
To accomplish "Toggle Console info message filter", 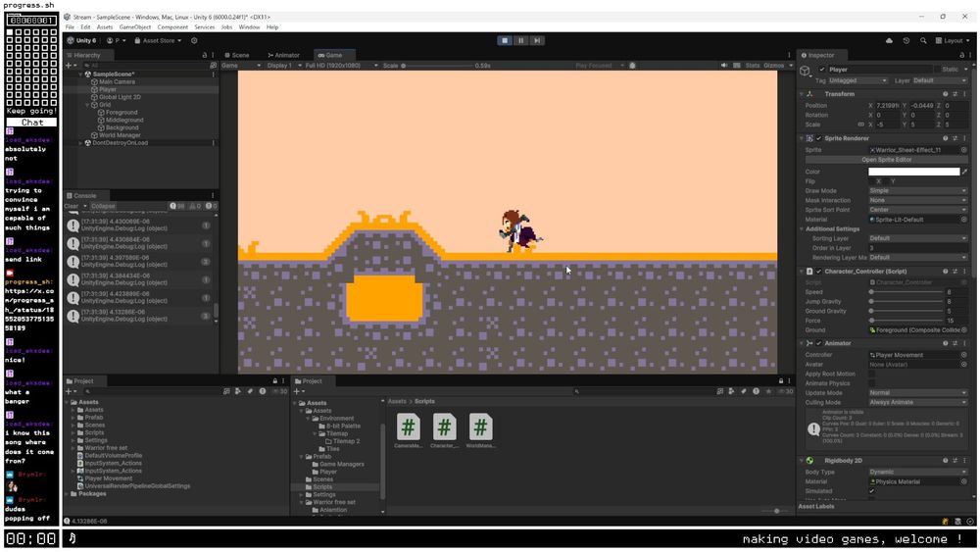I will point(176,206).
